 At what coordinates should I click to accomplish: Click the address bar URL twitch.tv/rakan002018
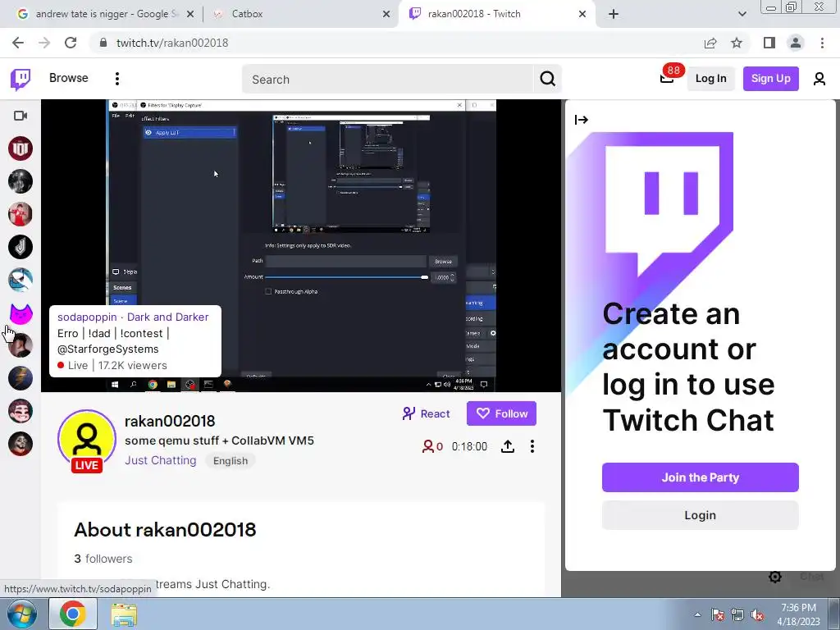(172, 43)
